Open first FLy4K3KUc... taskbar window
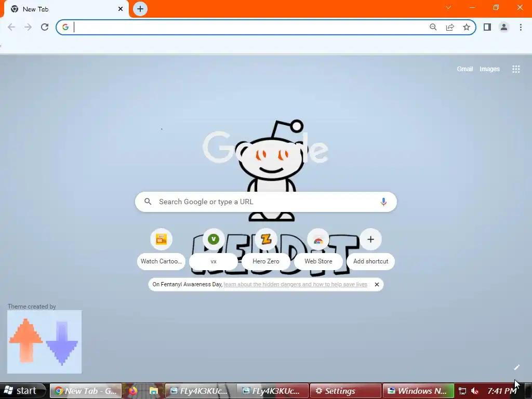The image size is (532, 399). click(x=201, y=391)
